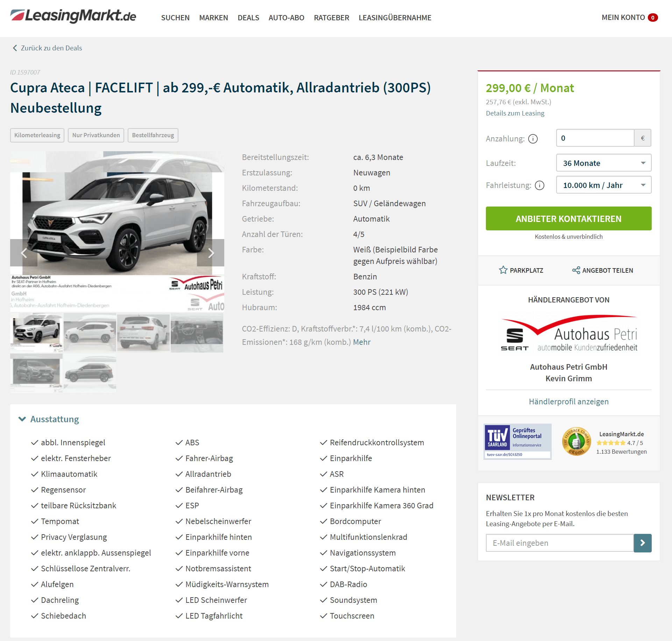Image resolution: width=672 pixels, height=641 pixels.
Task: Click the Klimaautomatik equipment entry
Action: [69, 474]
